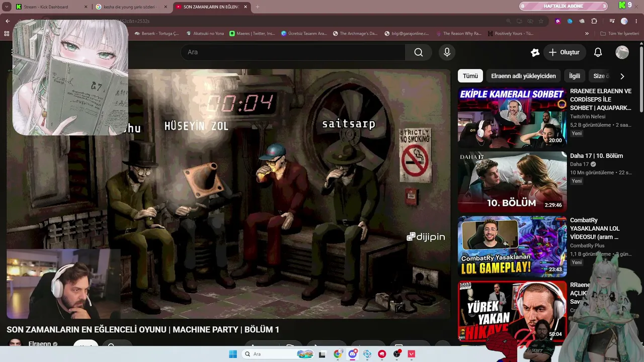Open the YÜREK YAKAN HİKAYE video thumbnail

click(x=512, y=311)
